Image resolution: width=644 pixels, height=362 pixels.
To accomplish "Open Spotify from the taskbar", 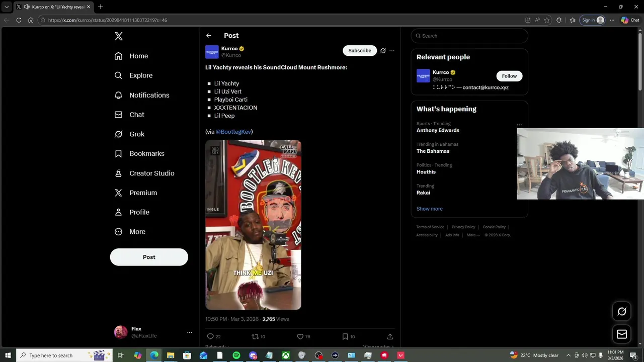I will coord(236,355).
